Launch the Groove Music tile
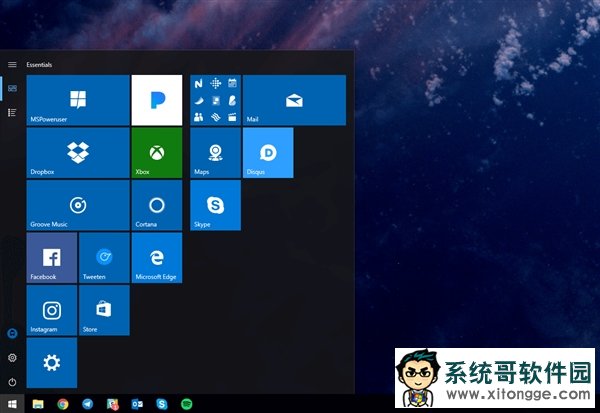Screen dimensions: 600x413 tap(78, 205)
